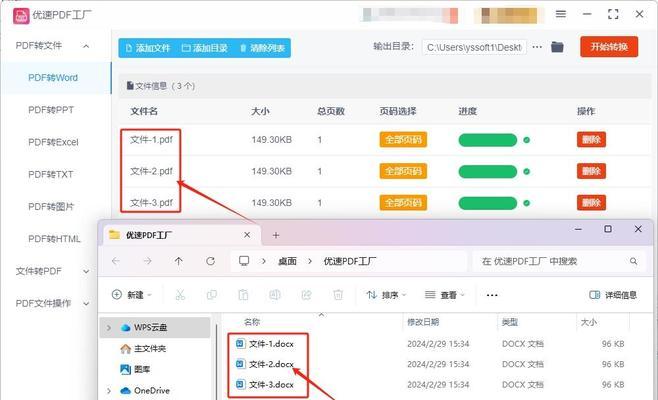
Task: Go forward in the Explorer window
Action: tap(147, 261)
